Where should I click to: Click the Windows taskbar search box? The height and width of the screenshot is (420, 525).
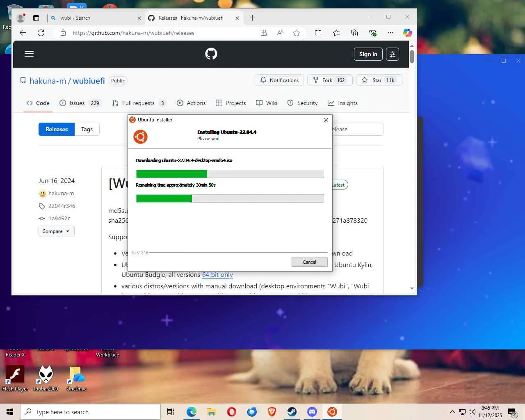point(90,412)
